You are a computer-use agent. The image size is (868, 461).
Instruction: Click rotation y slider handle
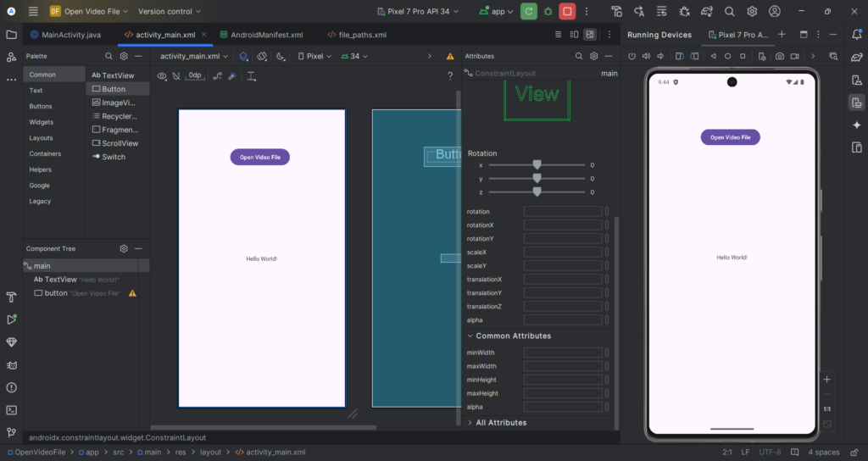tap(537, 178)
